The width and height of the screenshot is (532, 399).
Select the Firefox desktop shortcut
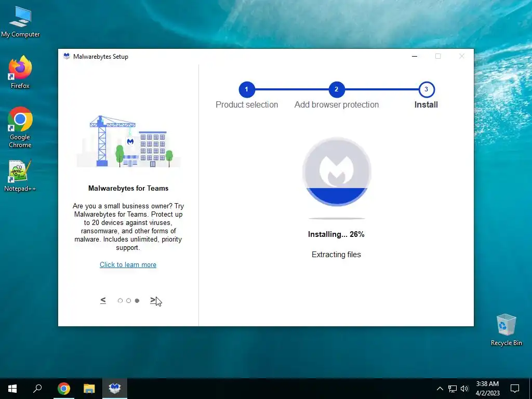click(x=20, y=72)
